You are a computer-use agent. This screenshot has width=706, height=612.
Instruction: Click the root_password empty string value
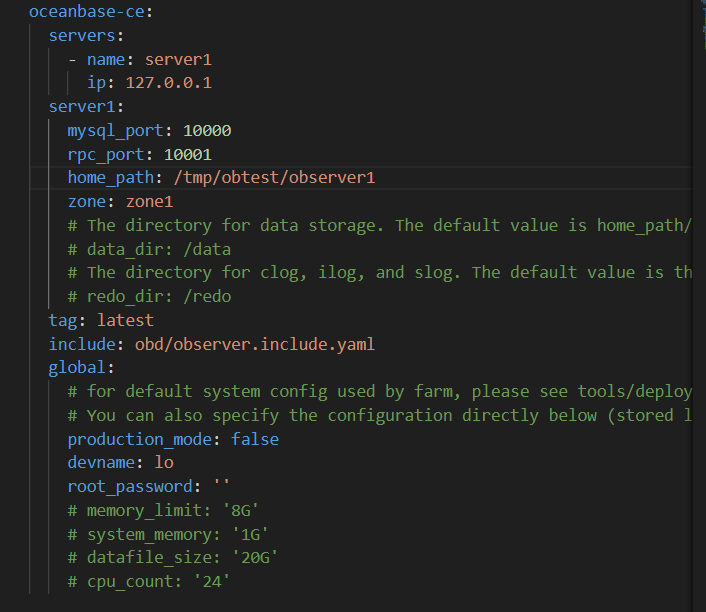(x=221, y=487)
